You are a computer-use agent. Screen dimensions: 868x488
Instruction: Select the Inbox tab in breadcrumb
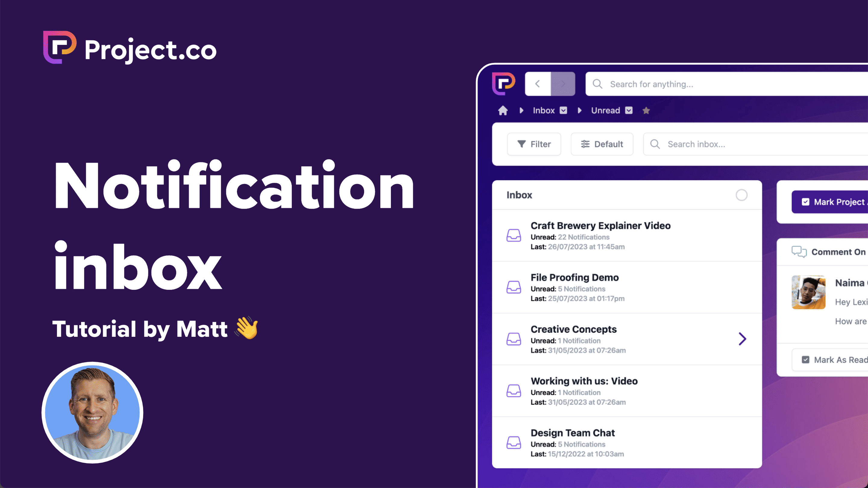click(544, 110)
